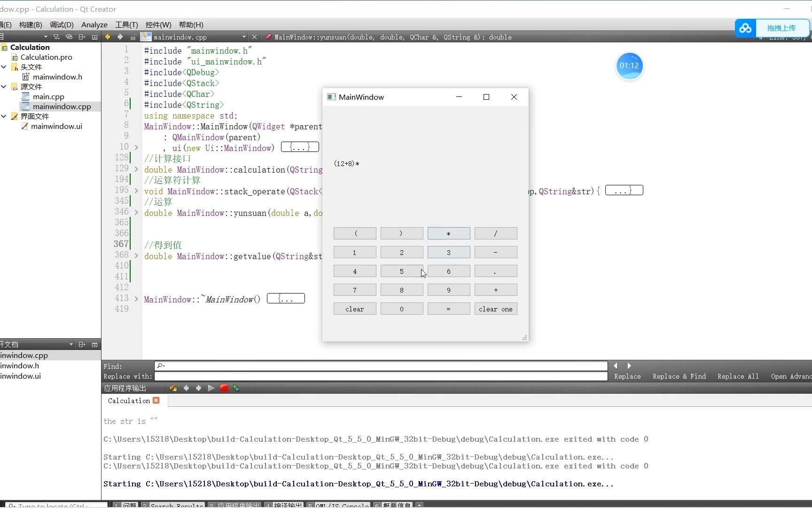Select mainwindow.ui in project tree
The width and height of the screenshot is (812, 508).
56,126
